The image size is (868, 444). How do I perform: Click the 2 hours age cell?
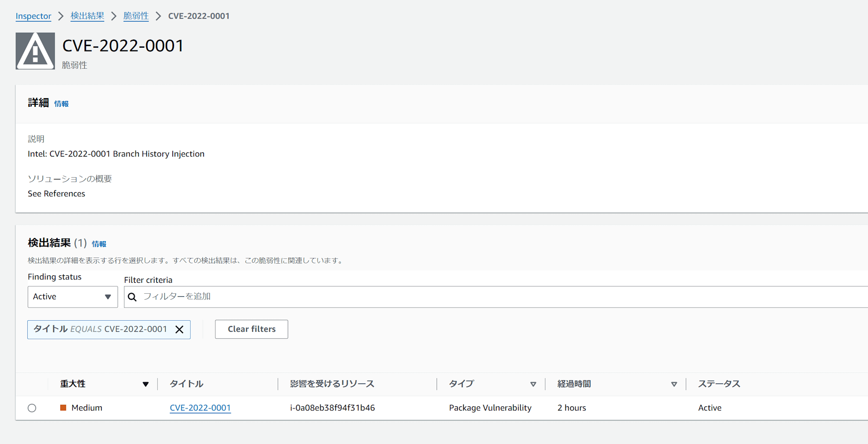tap(572, 408)
